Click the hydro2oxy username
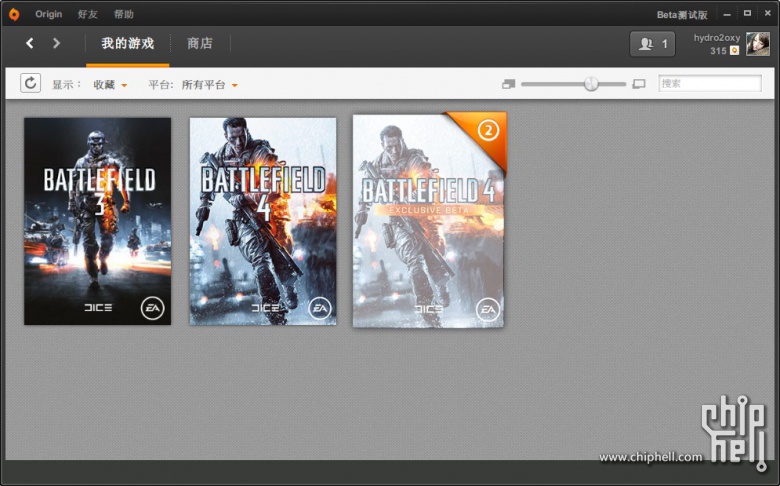The height and width of the screenshot is (486, 780). tap(716, 38)
